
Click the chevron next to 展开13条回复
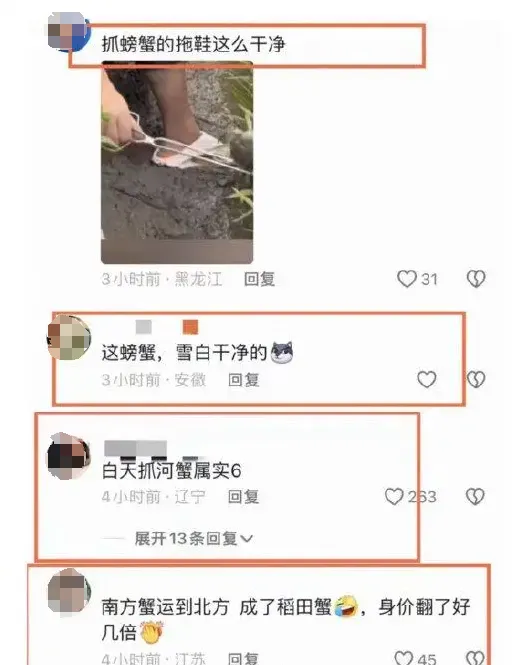pyautogui.click(x=246, y=539)
